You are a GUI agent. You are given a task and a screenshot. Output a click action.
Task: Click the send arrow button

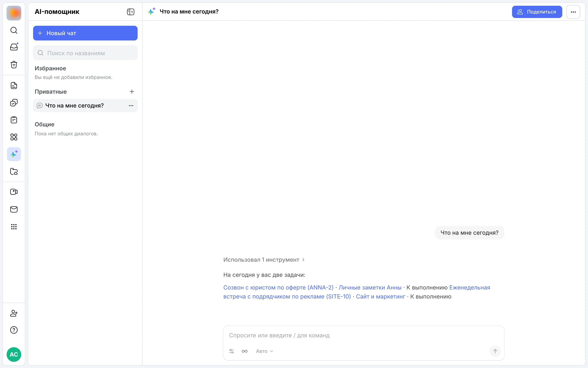click(x=495, y=351)
